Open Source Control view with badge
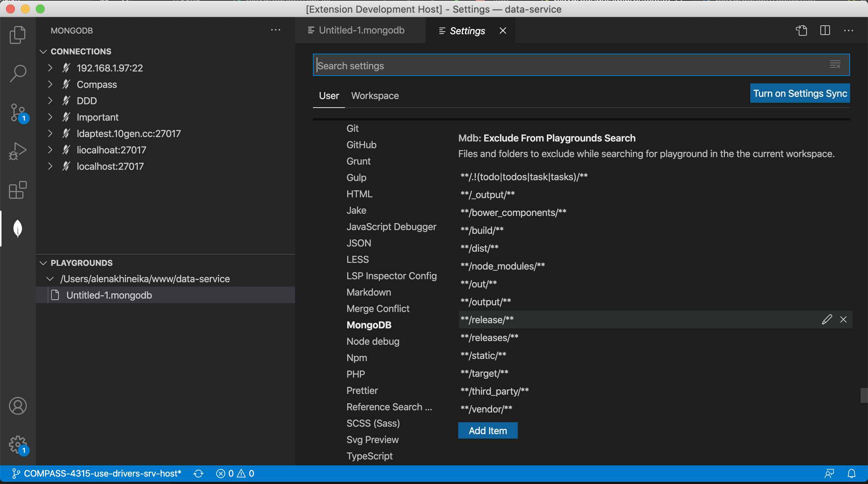This screenshot has height=484, width=868. pyautogui.click(x=18, y=112)
